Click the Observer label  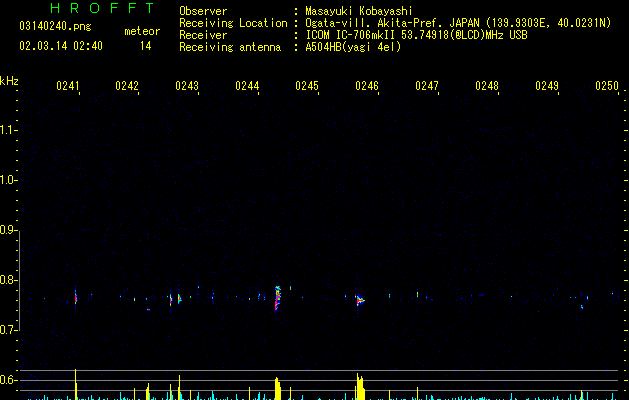click(x=203, y=11)
